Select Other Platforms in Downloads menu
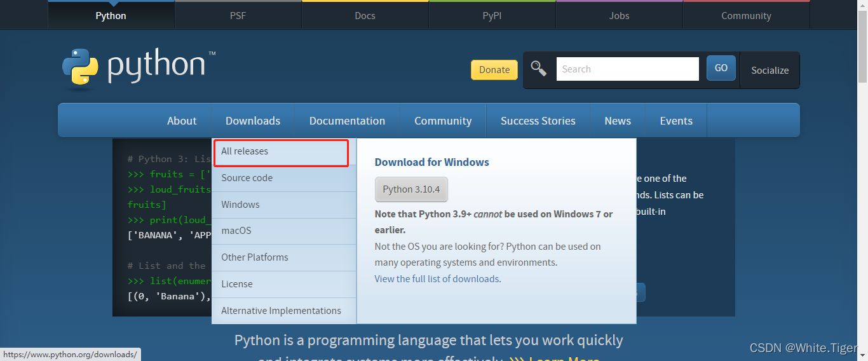 pyautogui.click(x=284, y=257)
